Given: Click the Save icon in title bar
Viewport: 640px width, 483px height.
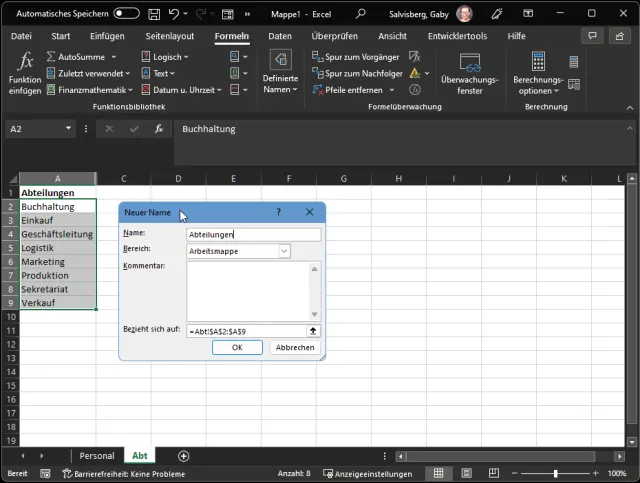Looking at the screenshot, I should [155, 14].
